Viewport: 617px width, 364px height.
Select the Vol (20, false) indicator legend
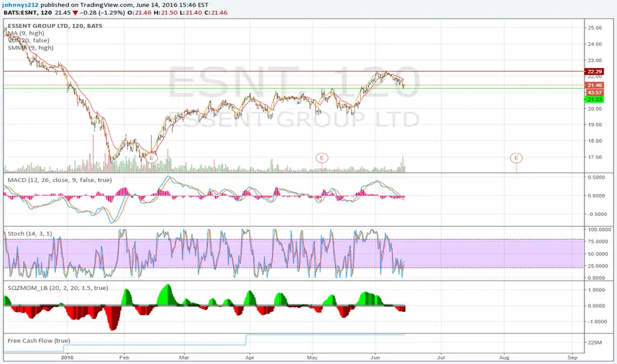(28, 40)
